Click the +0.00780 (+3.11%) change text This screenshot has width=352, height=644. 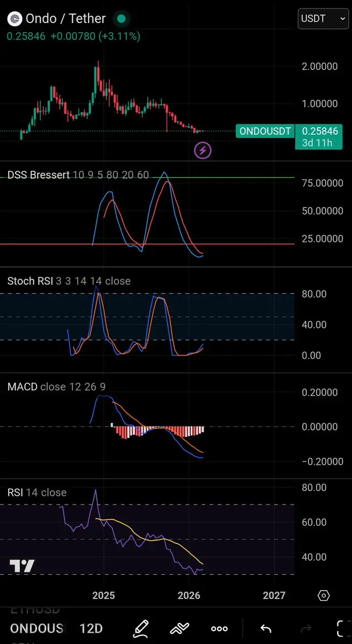pyautogui.click(x=95, y=36)
